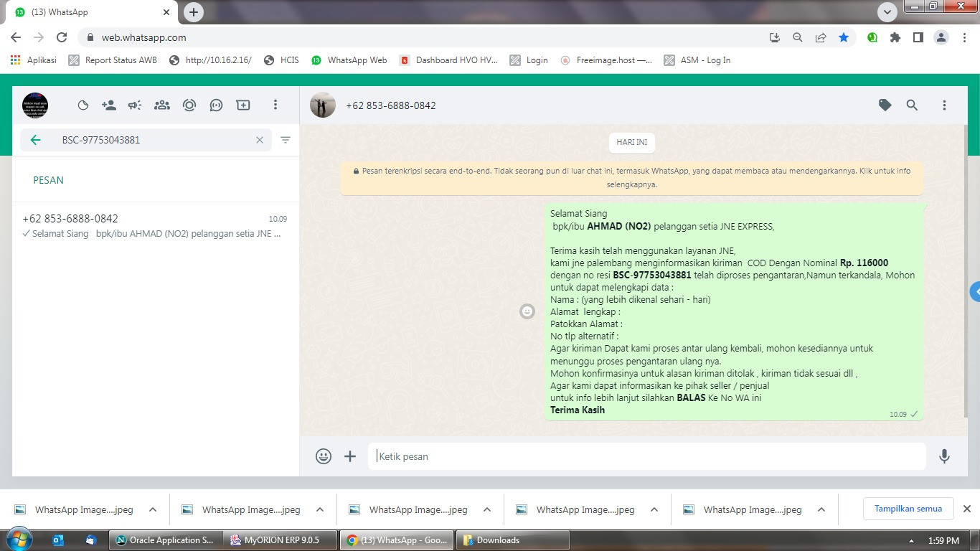980x551 pixels.
Task: Show hidden system tray icons
Action: [911, 541]
